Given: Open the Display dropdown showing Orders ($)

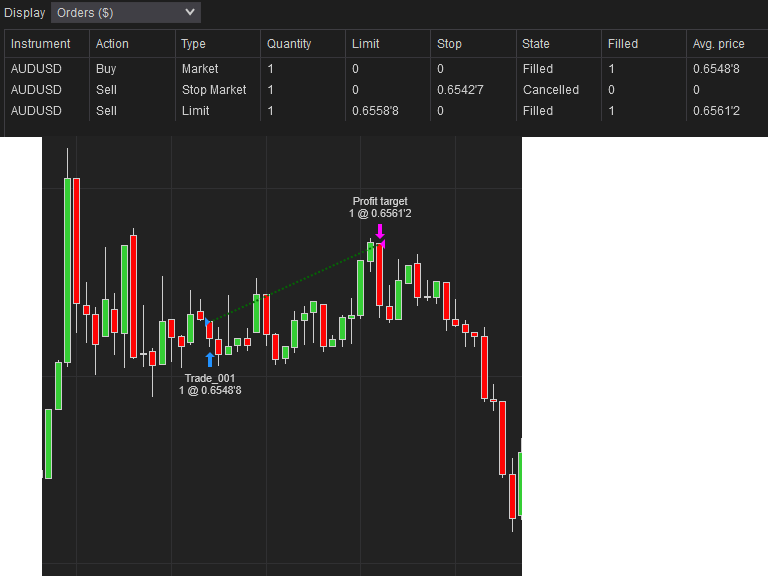Looking at the screenshot, I should point(126,13).
